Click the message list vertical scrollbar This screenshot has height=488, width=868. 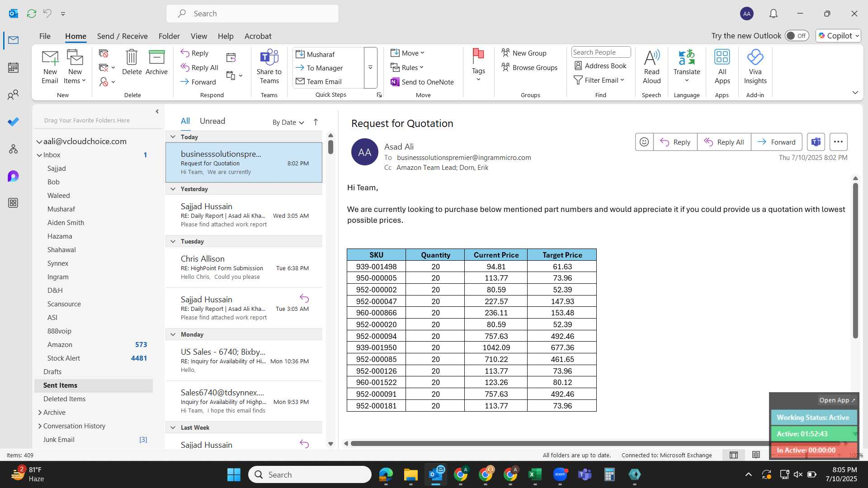[x=330, y=147]
